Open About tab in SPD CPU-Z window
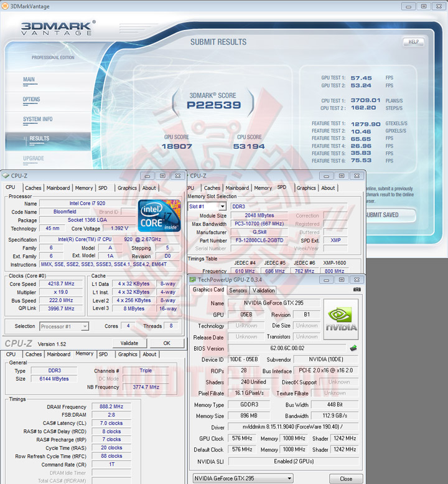 coord(328,188)
